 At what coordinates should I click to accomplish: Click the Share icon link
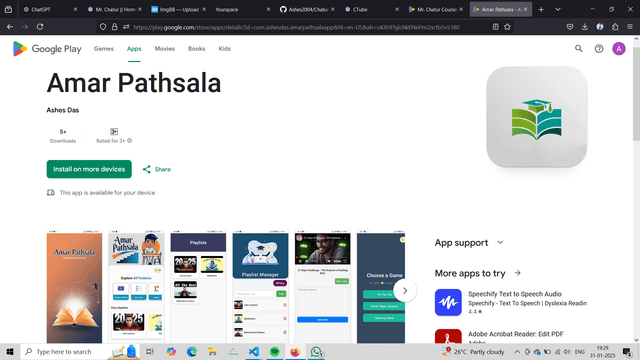pos(157,169)
